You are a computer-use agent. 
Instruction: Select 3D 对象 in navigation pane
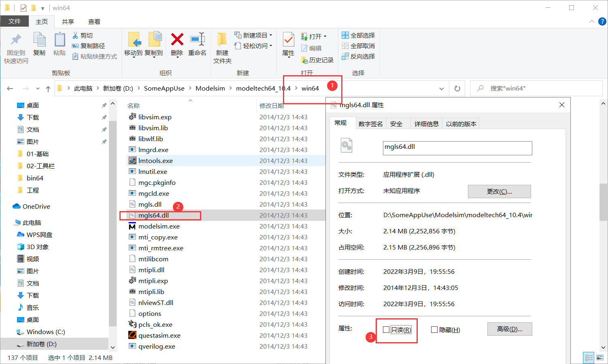point(33,247)
